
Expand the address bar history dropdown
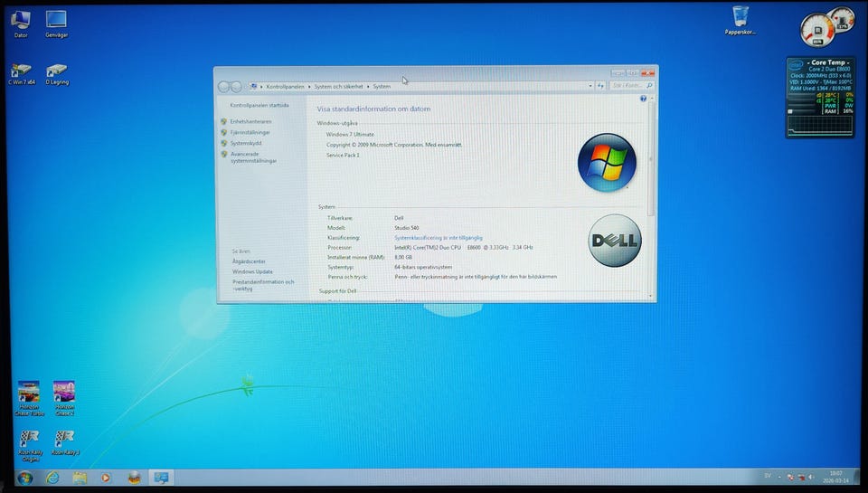[590, 86]
